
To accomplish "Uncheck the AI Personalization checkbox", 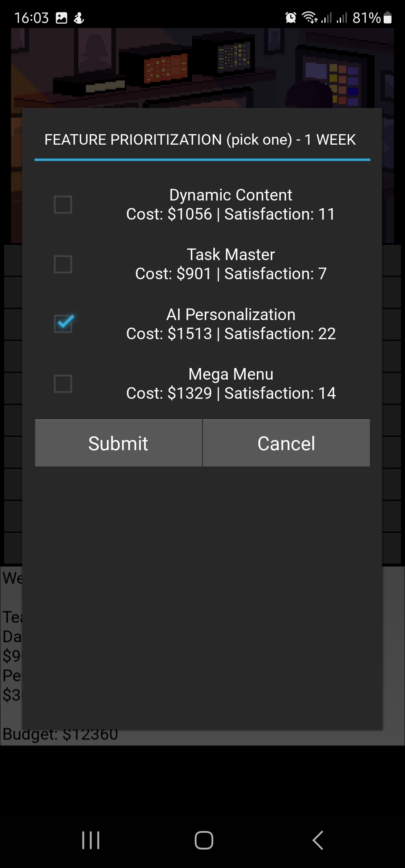I will 63,324.
